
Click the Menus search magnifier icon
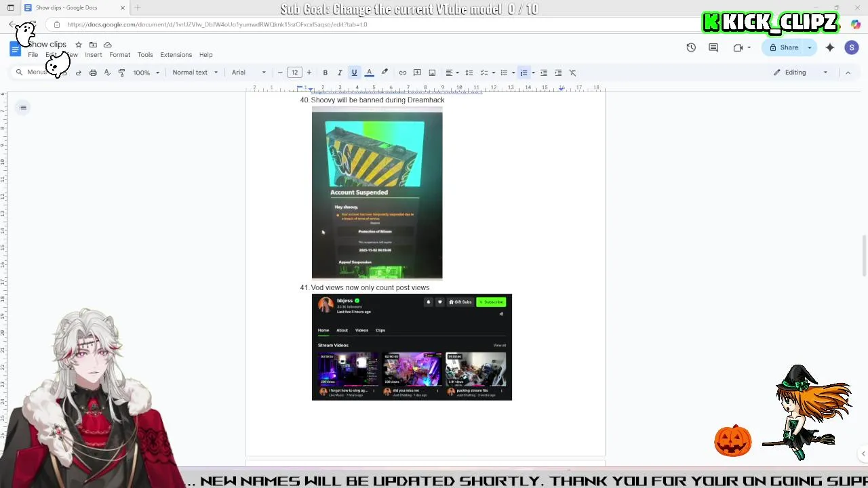click(x=20, y=73)
